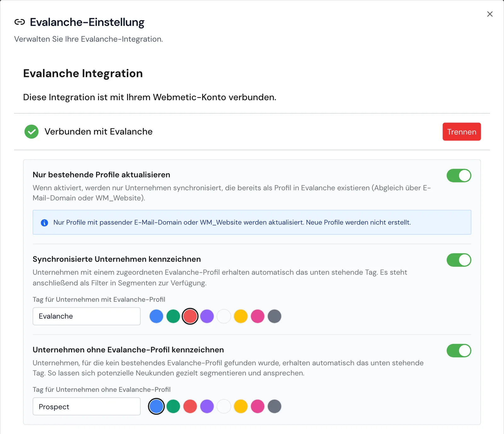
Task: Choose red color for the Prospect tag
Action: 190,406
